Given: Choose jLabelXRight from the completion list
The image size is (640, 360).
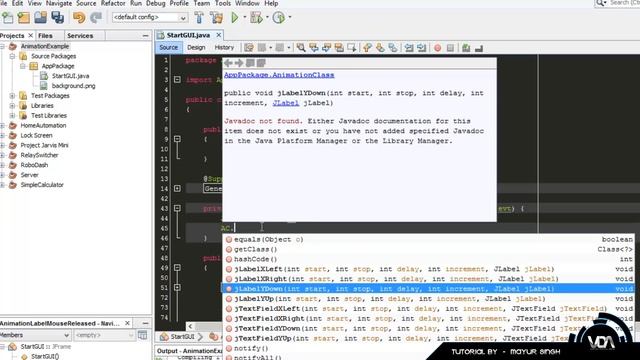Looking at the screenshot, I should pyautogui.click(x=428, y=279).
